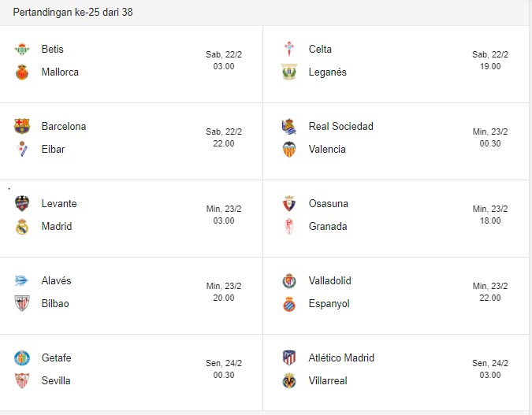Screen dimensions: 532x415
Task: Click the Valencia bat crest icon
Action: [288, 150]
